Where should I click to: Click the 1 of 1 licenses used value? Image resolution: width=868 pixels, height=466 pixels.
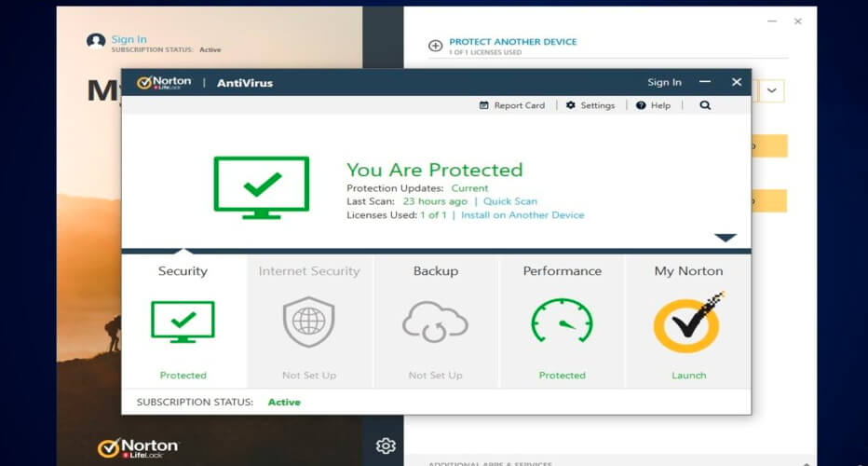433,215
